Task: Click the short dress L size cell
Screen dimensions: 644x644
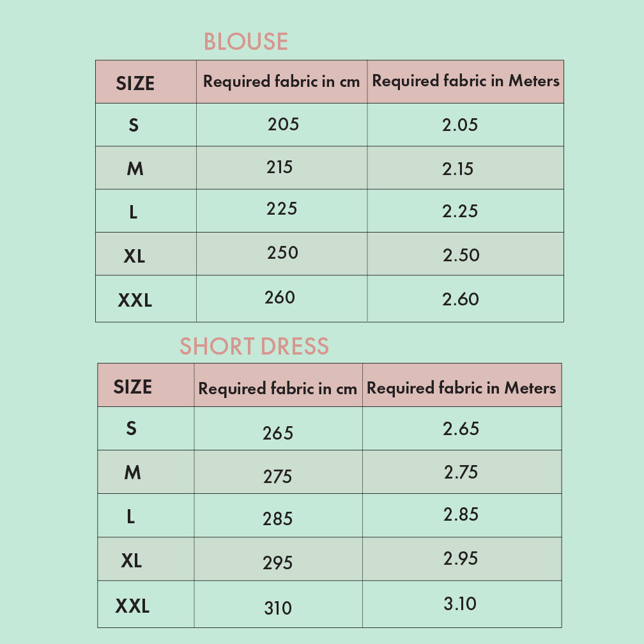Action: pyautogui.click(x=146, y=516)
